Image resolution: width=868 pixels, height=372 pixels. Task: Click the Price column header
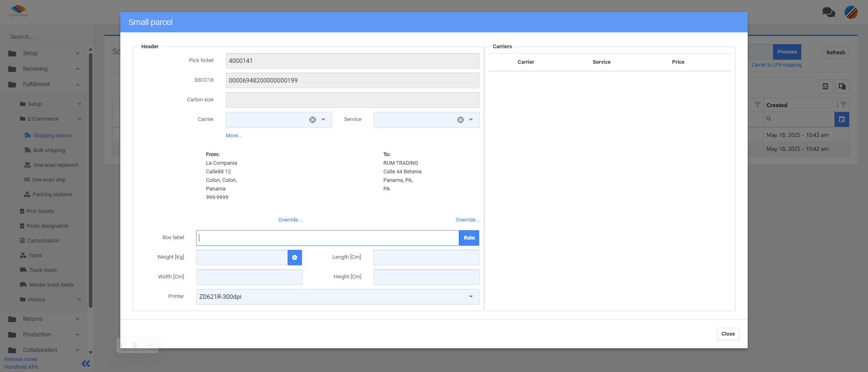coord(678,62)
